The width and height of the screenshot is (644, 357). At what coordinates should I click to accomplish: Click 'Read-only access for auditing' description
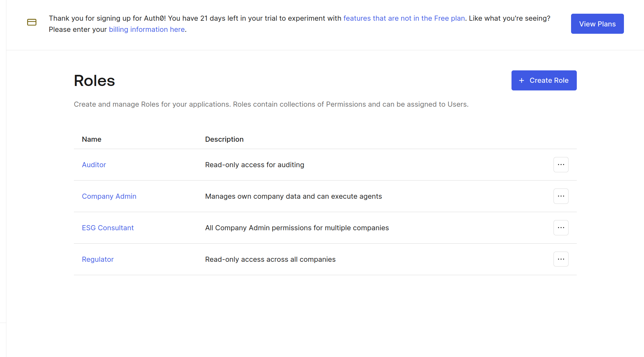254,165
